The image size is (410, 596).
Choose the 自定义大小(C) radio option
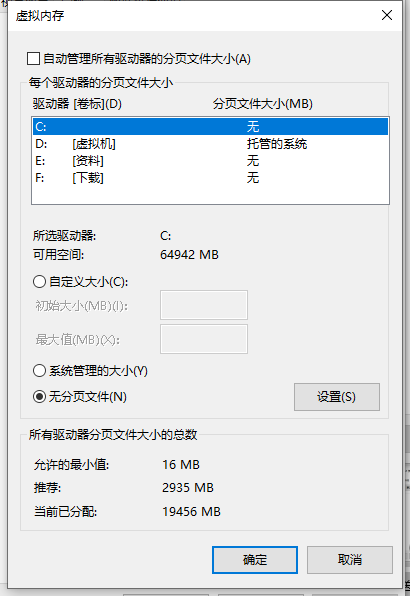[x=40, y=282]
